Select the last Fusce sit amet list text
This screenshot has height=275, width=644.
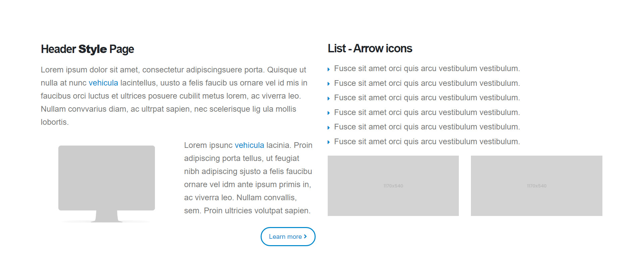pyautogui.click(x=427, y=142)
